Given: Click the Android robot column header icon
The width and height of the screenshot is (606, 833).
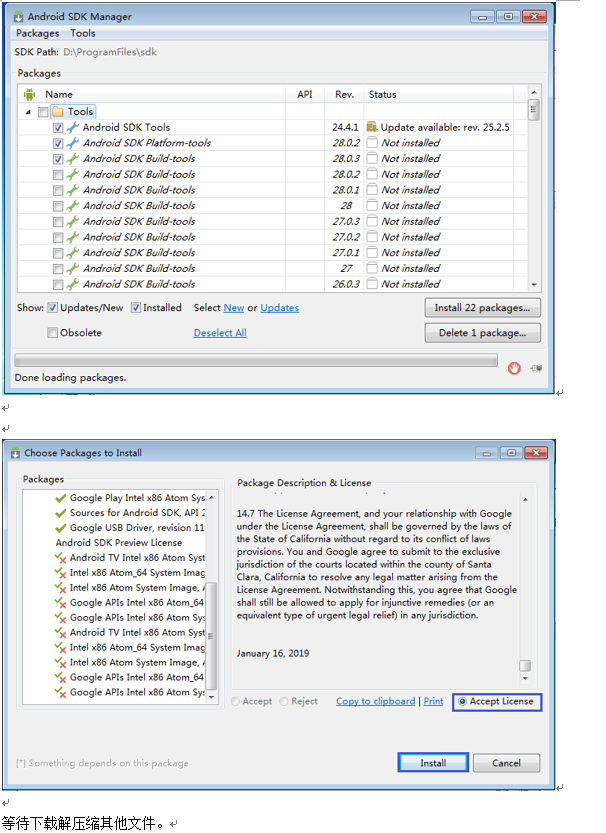Looking at the screenshot, I should (x=30, y=95).
